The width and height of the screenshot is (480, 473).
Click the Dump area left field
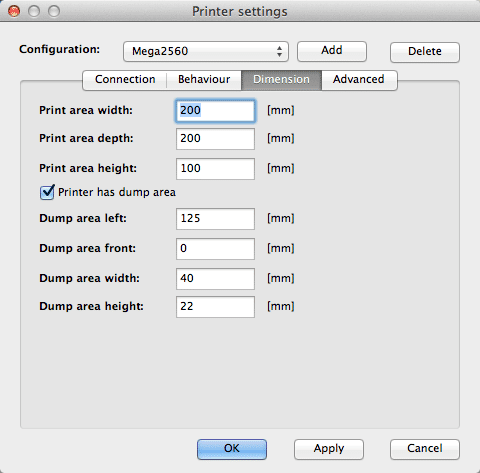point(215,219)
